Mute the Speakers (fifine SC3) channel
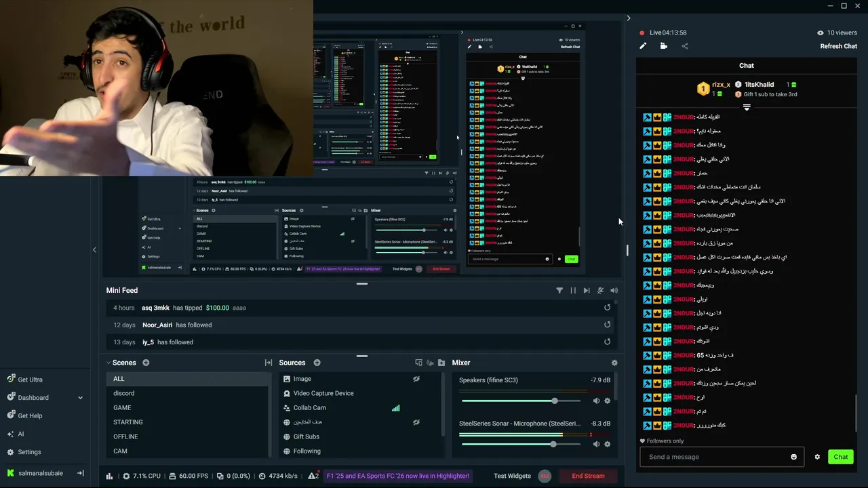This screenshot has width=868, height=488. point(596,401)
